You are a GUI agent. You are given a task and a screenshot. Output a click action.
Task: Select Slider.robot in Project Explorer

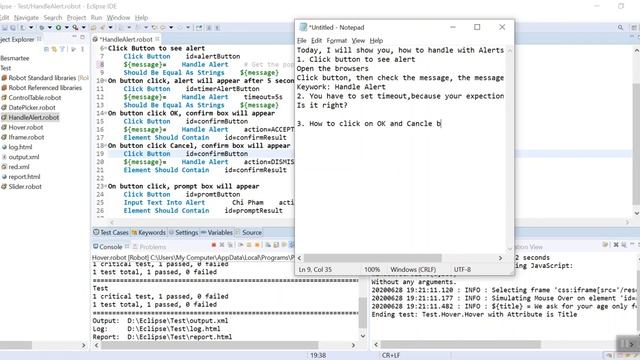coord(22,187)
